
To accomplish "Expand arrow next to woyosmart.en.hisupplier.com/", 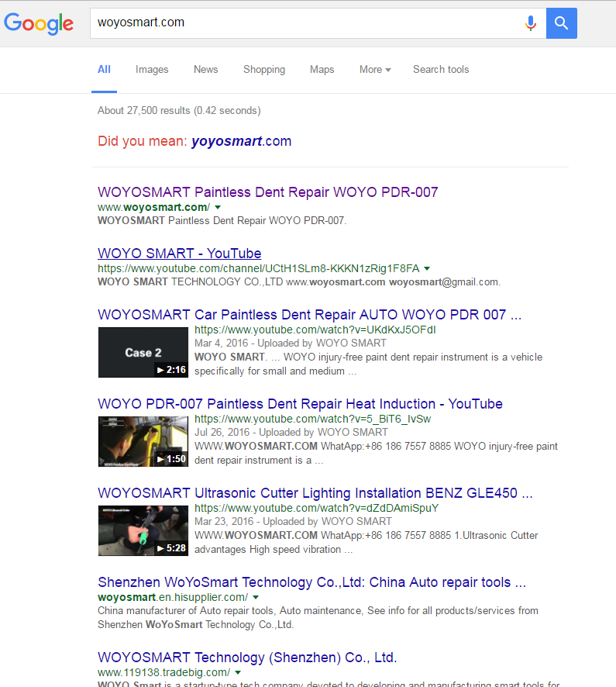I will click(x=256, y=597).
